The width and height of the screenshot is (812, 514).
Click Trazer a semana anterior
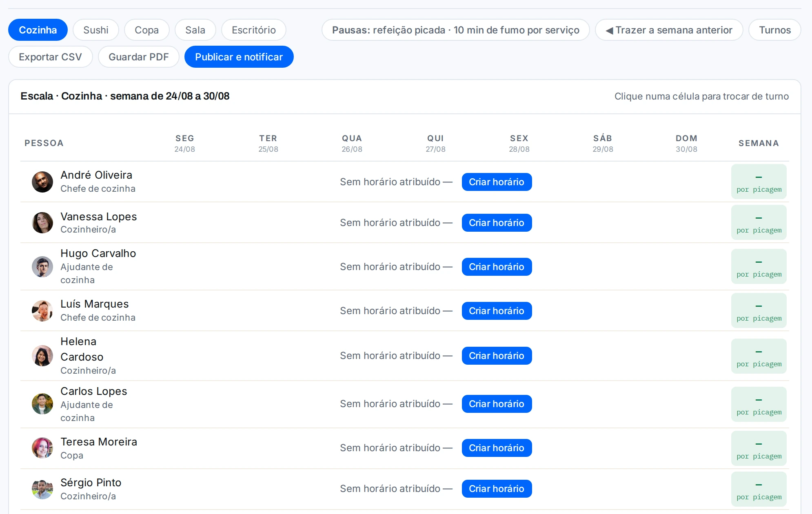(x=669, y=30)
